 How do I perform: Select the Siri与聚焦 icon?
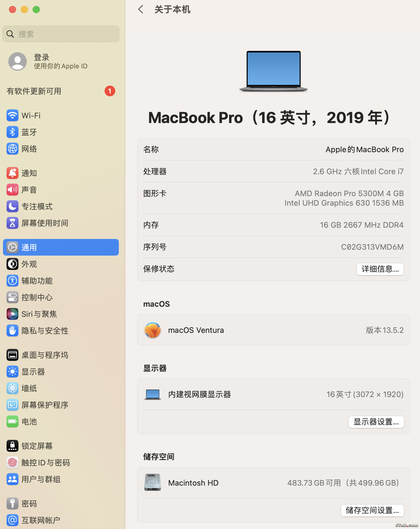[x=12, y=314]
